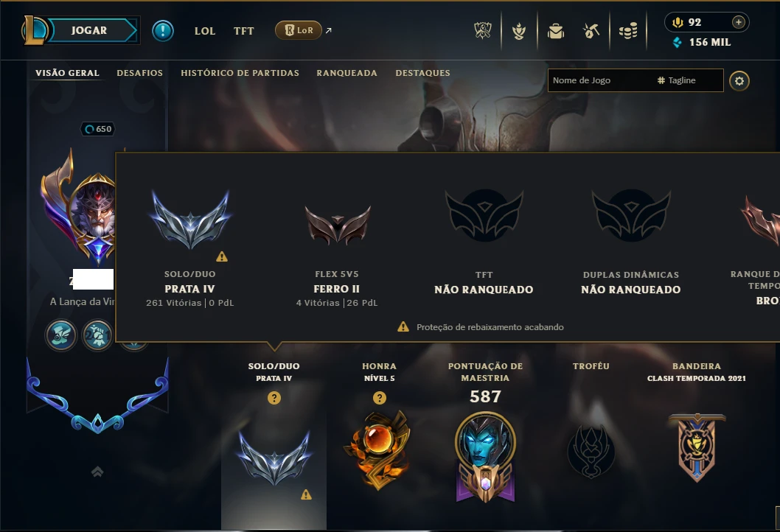The height and width of the screenshot is (532, 780).
Task: Open the notification alert icon
Action: (x=163, y=31)
